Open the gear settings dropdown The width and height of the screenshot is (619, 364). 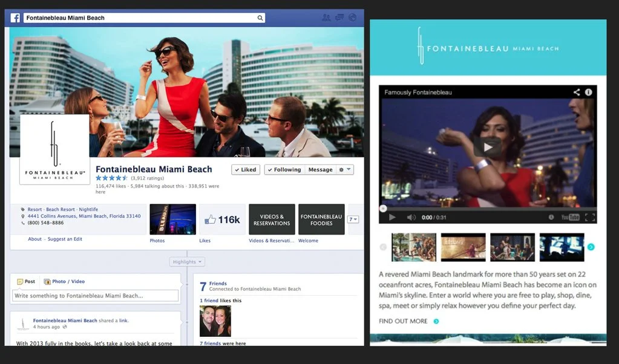click(345, 169)
